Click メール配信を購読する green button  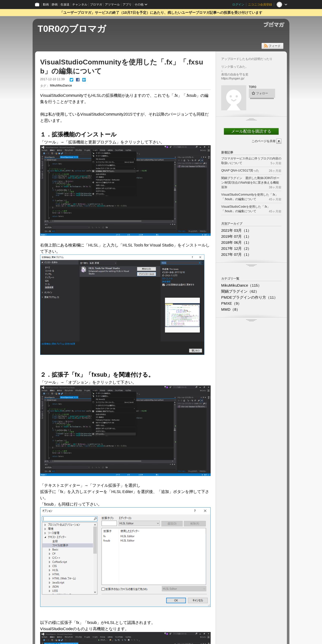(251, 131)
